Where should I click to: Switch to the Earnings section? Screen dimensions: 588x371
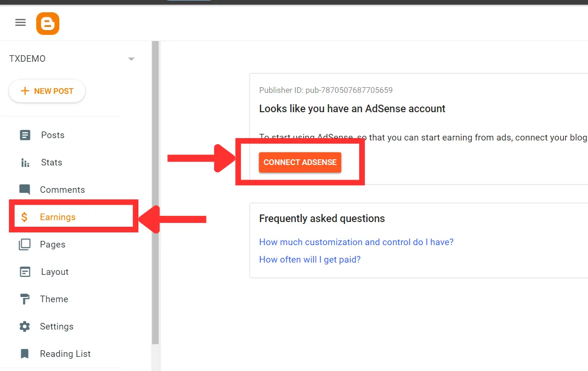[58, 217]
